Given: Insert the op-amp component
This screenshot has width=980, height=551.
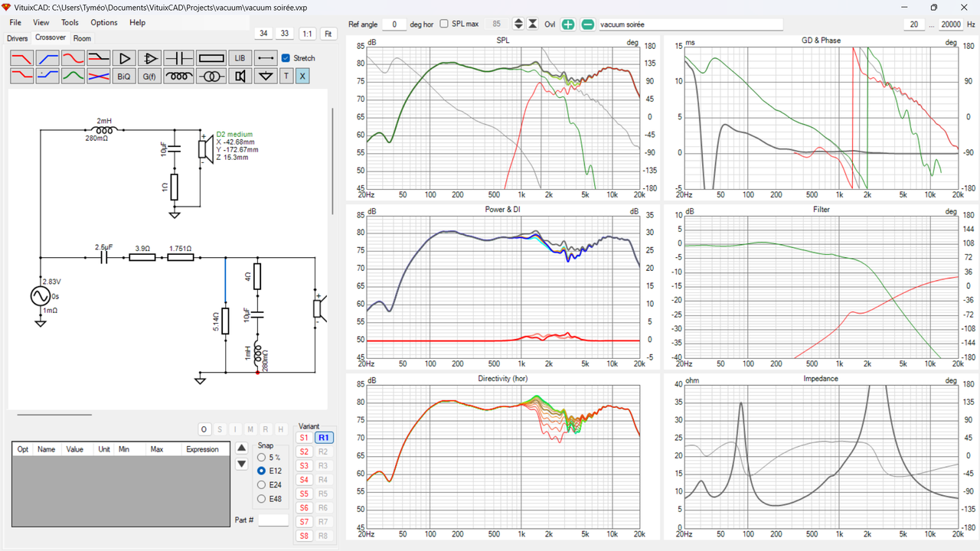Looking at the screenshot, I should point(150,58).
